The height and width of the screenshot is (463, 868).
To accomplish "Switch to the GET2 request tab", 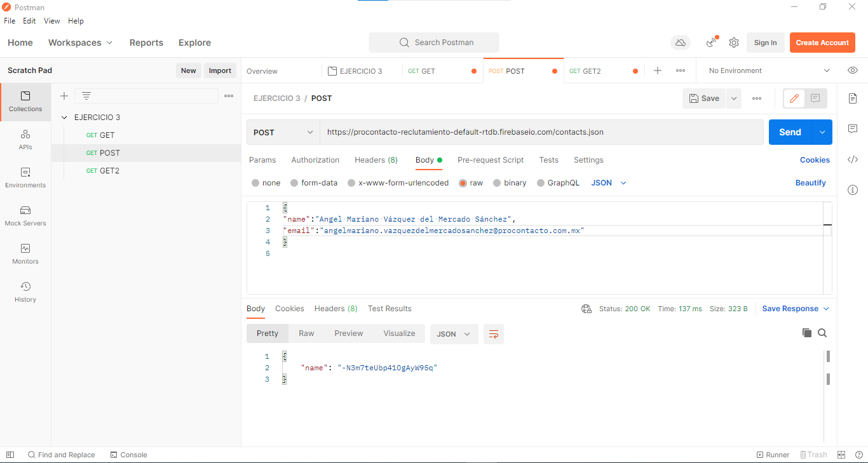I will pyautogui.click(x=592, y=70).
